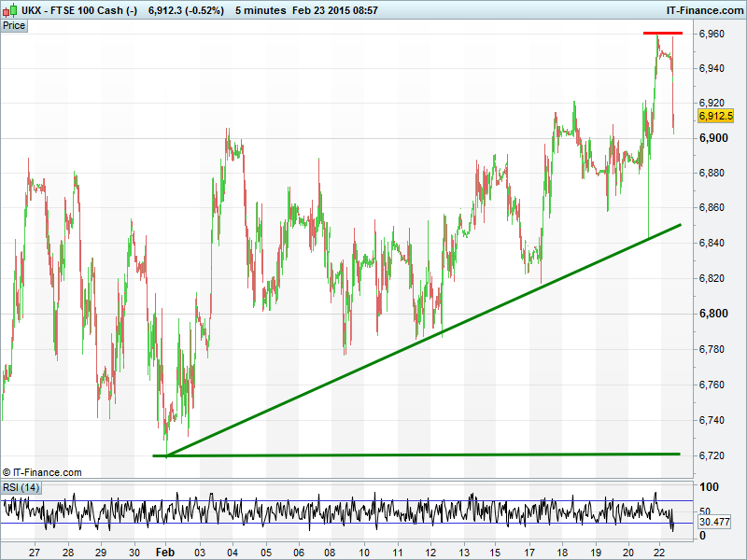Click date label 28 on time axis
The width and height of the screenshot is (747, 560).
68,553
